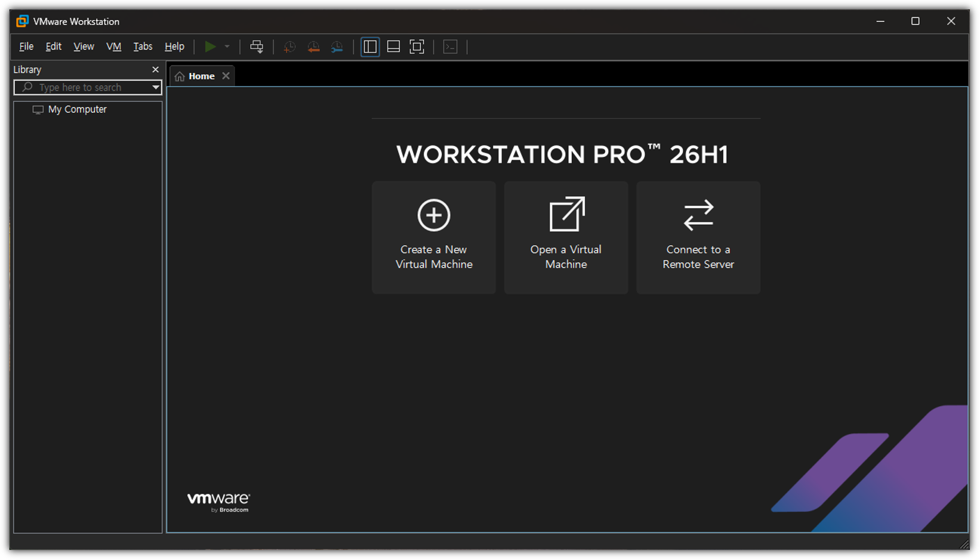Click Create a New Virtual Machine

434,237
